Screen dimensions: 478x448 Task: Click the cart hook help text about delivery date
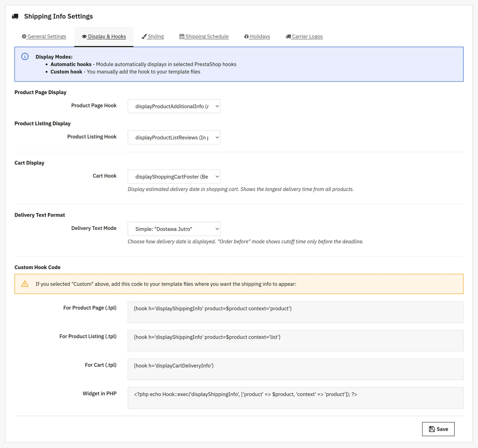(x=240, y=189)
